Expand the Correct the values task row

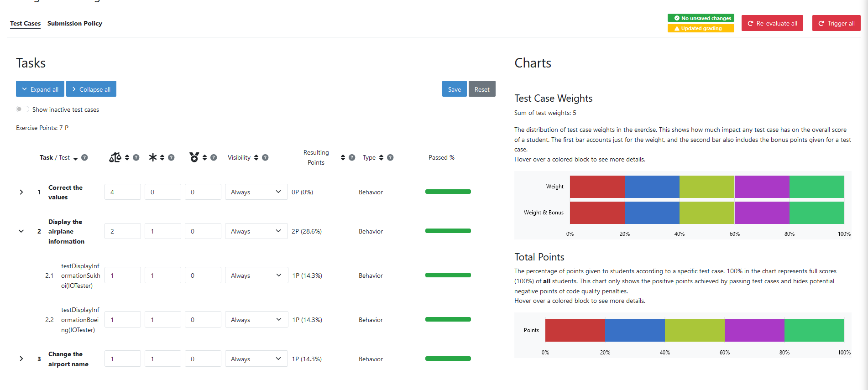point(21,192)
